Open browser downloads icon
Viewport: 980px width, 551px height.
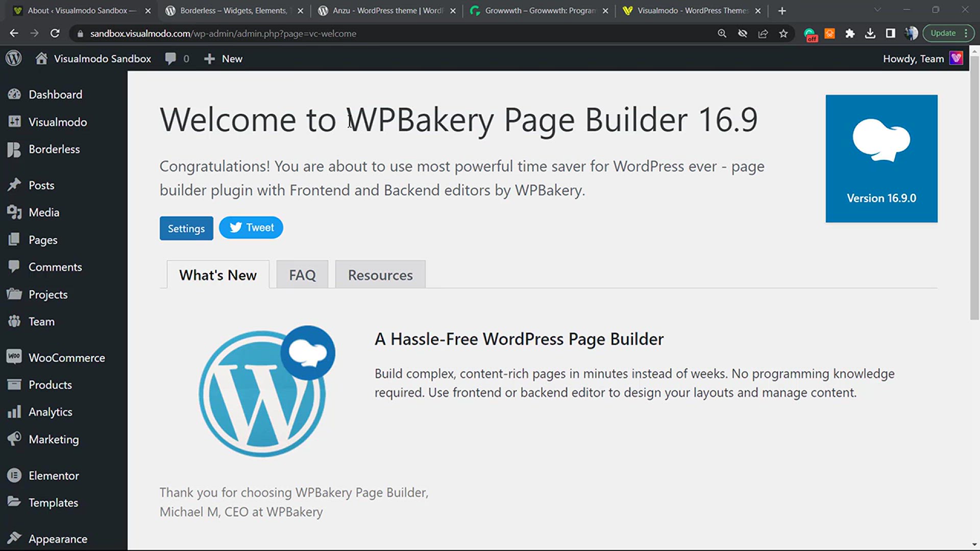tap(870, 33)
